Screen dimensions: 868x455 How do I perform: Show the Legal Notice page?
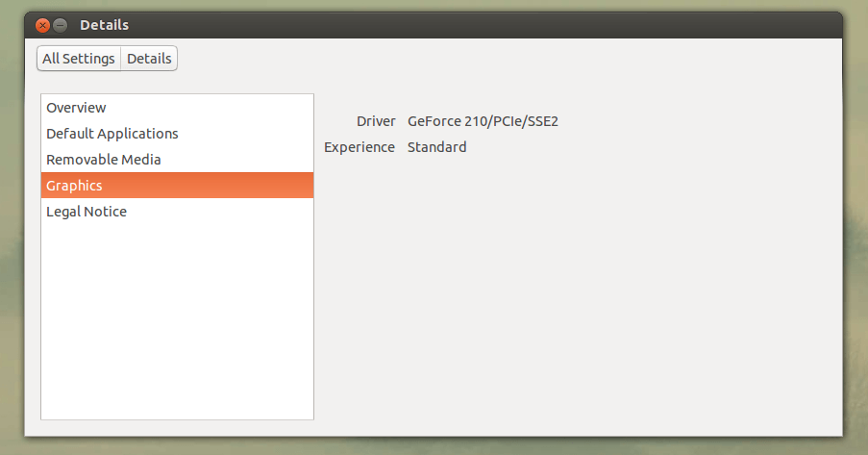(86, 212)
